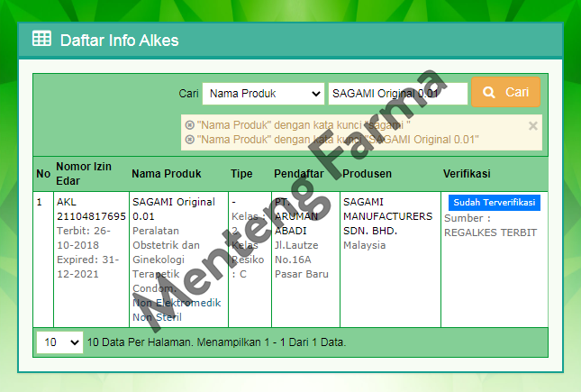This screenshot has width=581, height=392.
Task: Click the SAGAMI Original 0.01 product name
Action: tap(174, 209)
